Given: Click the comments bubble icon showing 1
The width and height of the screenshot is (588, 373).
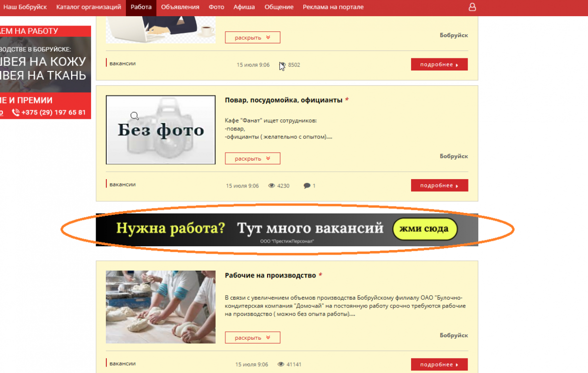Looking at the screenshot, I should 307,186.
